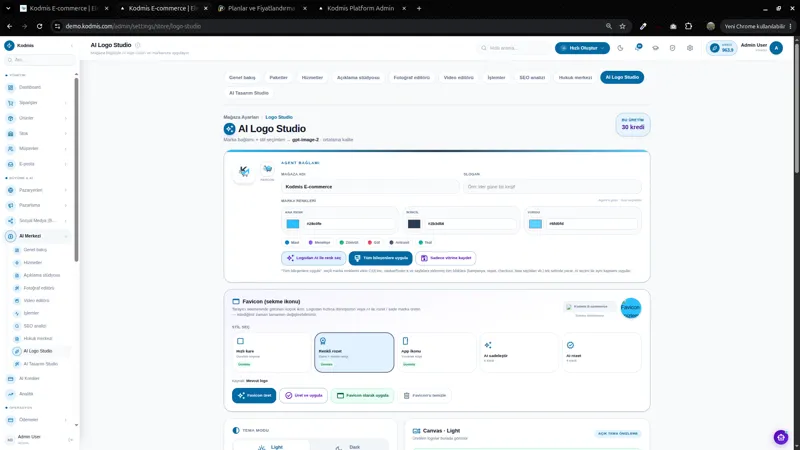The image size is (800, 450).
Task: Click the Sosyal Medya share icon in sidebar
Action: click(x=11, y=220)
